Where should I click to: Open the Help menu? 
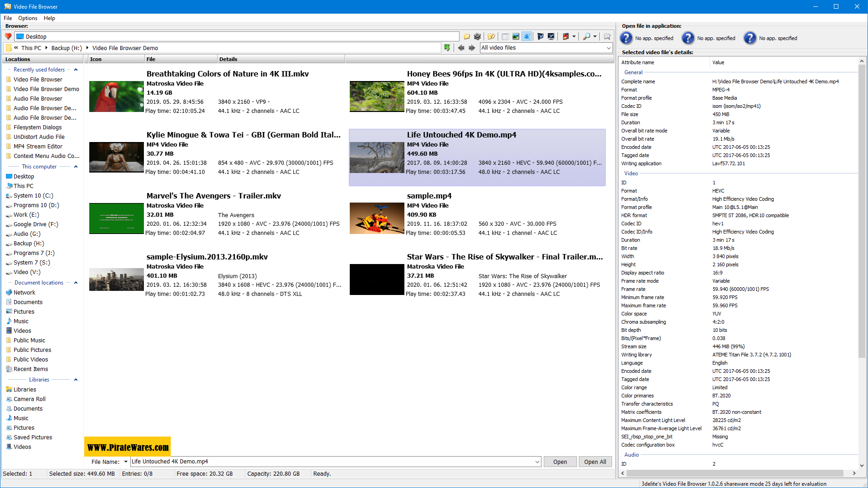49,18
